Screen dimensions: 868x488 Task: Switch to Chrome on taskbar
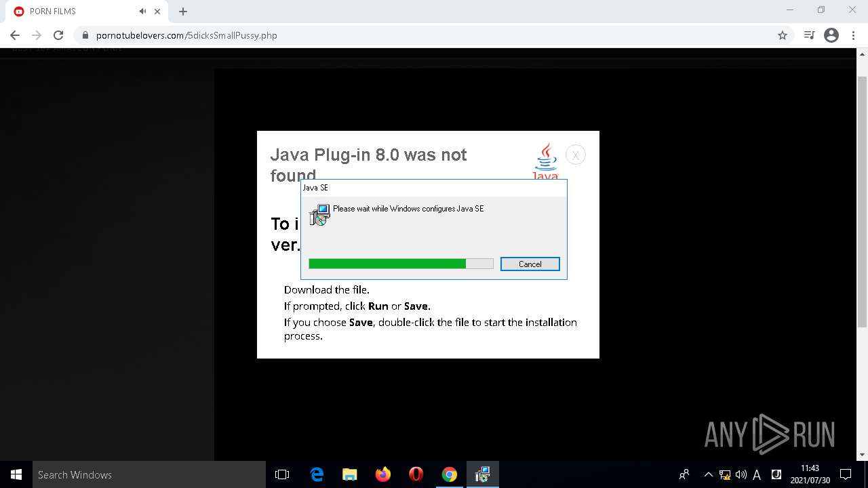[450, 474]
